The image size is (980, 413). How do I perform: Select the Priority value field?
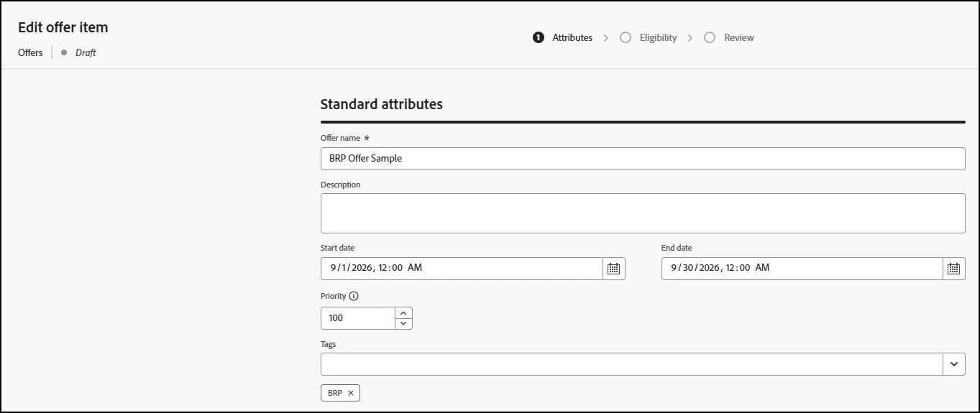(358, 318)
